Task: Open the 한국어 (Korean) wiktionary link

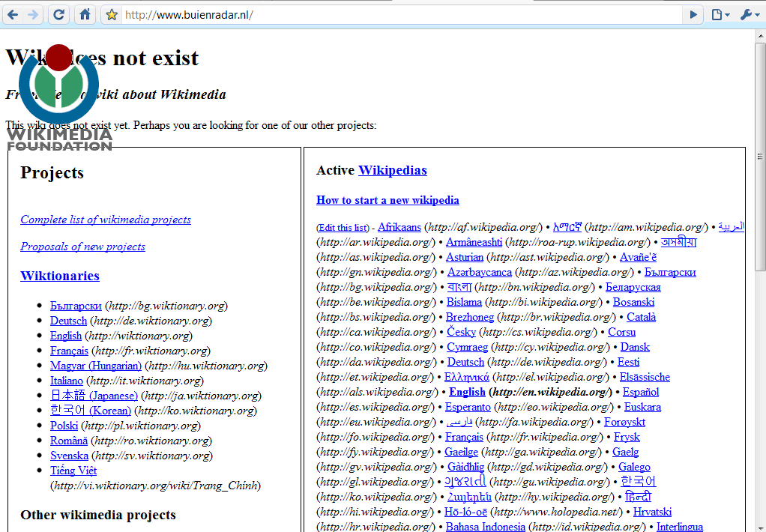Action: (x=91, y=411)
